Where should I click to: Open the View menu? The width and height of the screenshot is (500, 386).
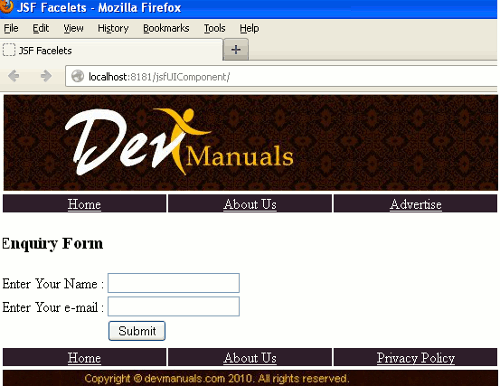coord(73,28)
